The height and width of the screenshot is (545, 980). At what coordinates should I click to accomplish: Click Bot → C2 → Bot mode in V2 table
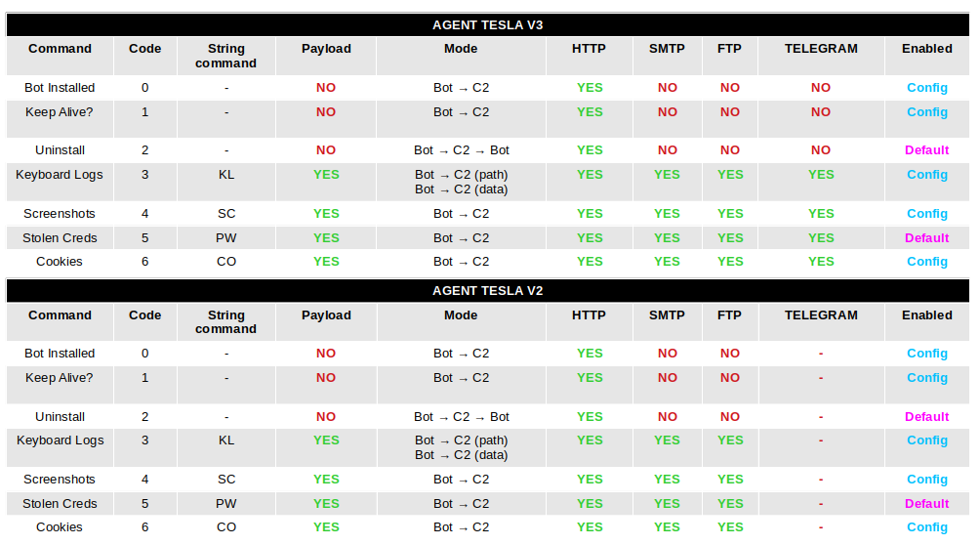(462, 417)
